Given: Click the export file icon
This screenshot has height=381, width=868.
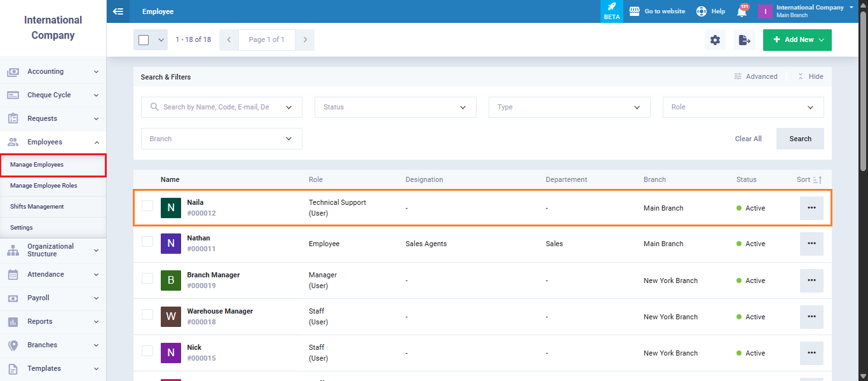Looking at the screenshot, I should click(744, 40).
